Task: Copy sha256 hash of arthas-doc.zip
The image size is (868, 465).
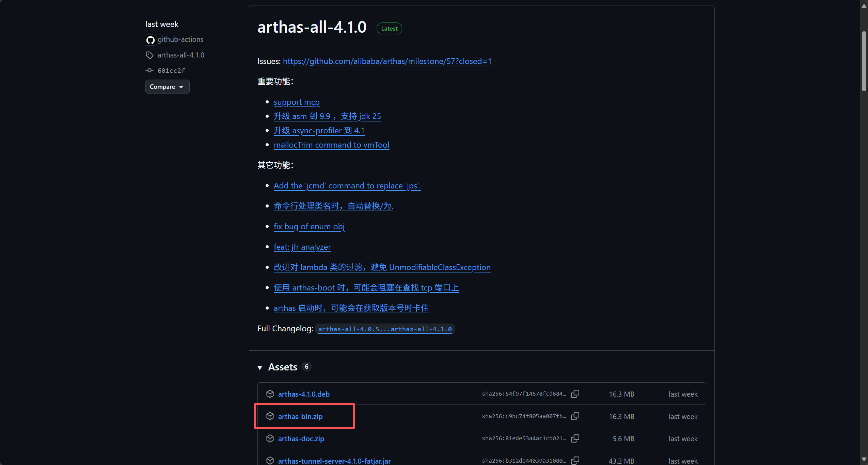Action: (575, 438)
